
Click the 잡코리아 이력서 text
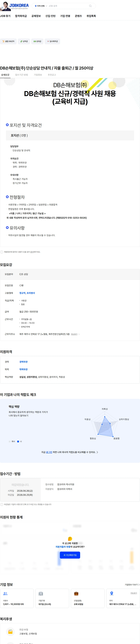(x=65, y=489)
